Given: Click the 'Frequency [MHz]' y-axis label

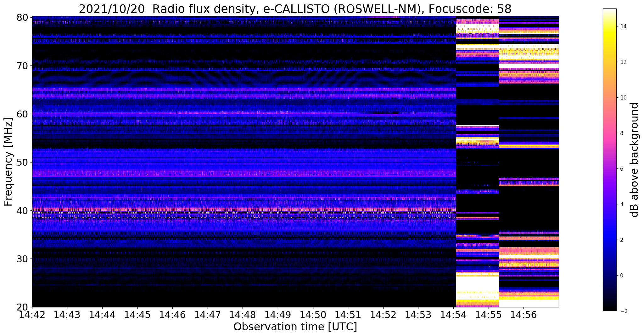Looking at the screenshot, I should 8,162.
